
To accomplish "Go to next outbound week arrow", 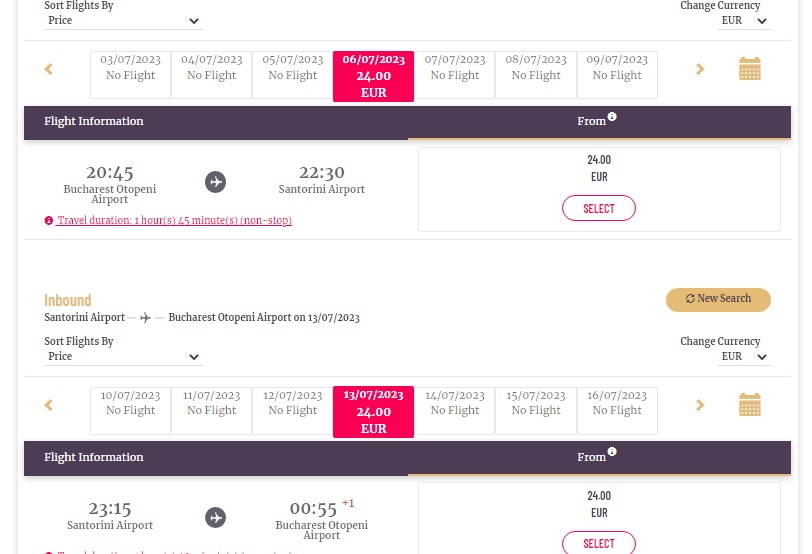I will [x=700, y=69].
